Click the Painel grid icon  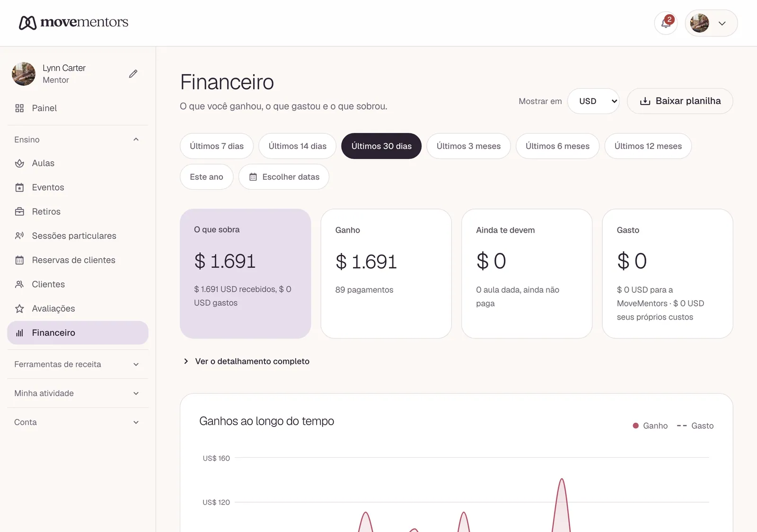(x=19, y=108)
